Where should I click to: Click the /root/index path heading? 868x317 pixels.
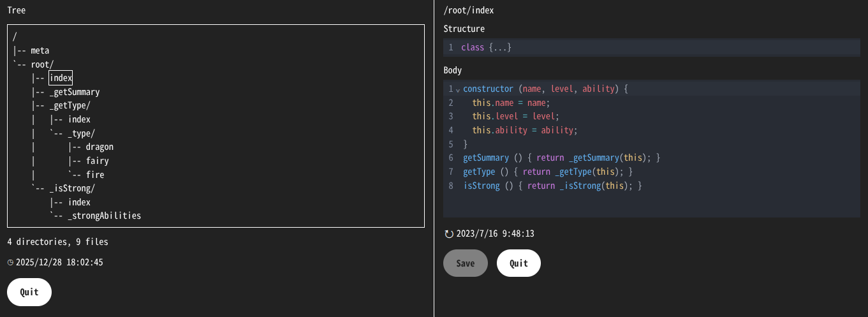pyautogui.click(x=468, y=10)
